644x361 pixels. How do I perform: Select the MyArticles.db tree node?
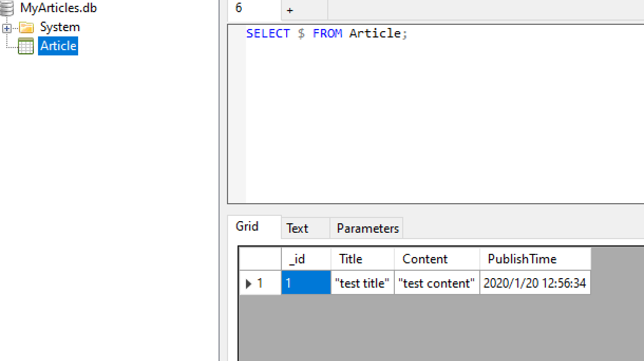point(59,8)
